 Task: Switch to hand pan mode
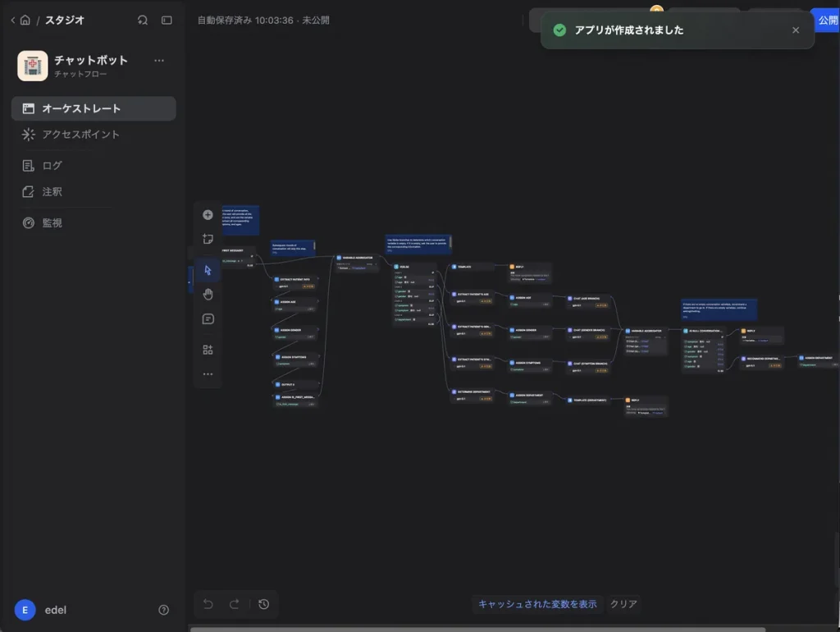tap(208, 295)
